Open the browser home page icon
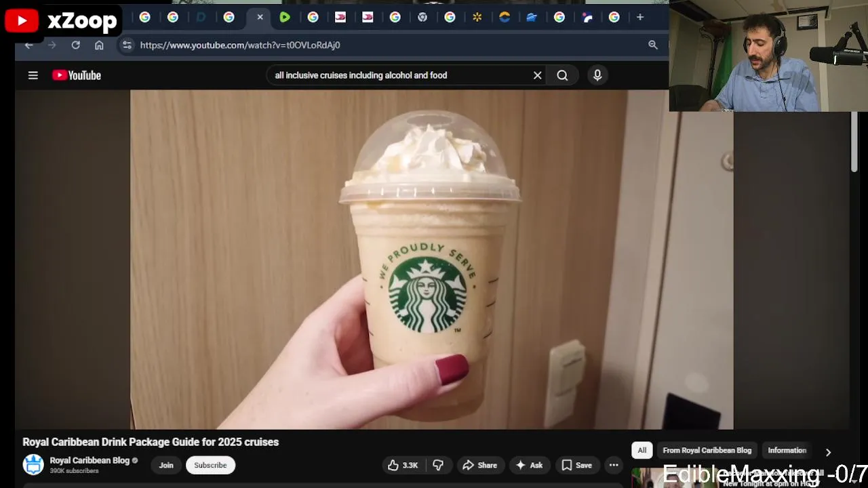Screen dimensions: 868x488 (99, 45)
